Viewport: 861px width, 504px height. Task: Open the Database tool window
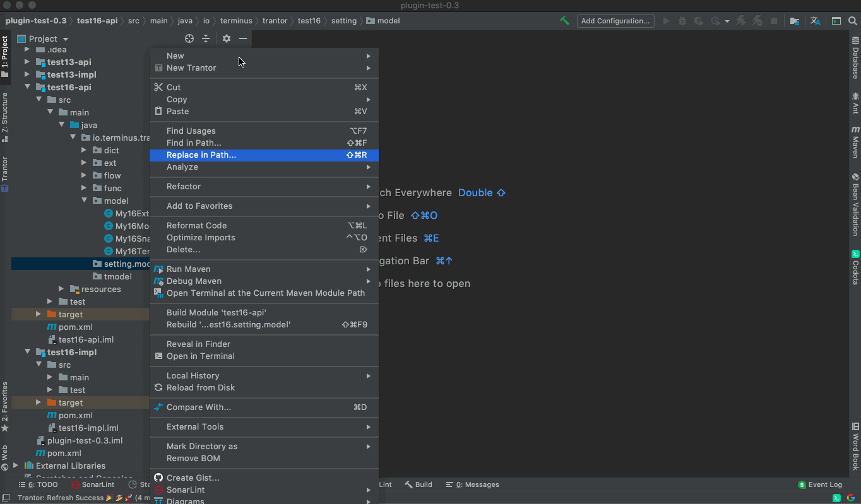click(855, 57)
